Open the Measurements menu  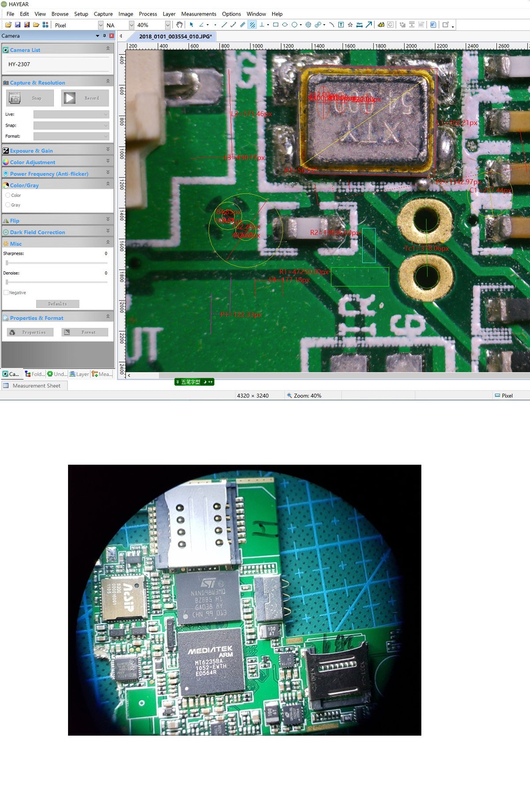click(x=199, y=14)
